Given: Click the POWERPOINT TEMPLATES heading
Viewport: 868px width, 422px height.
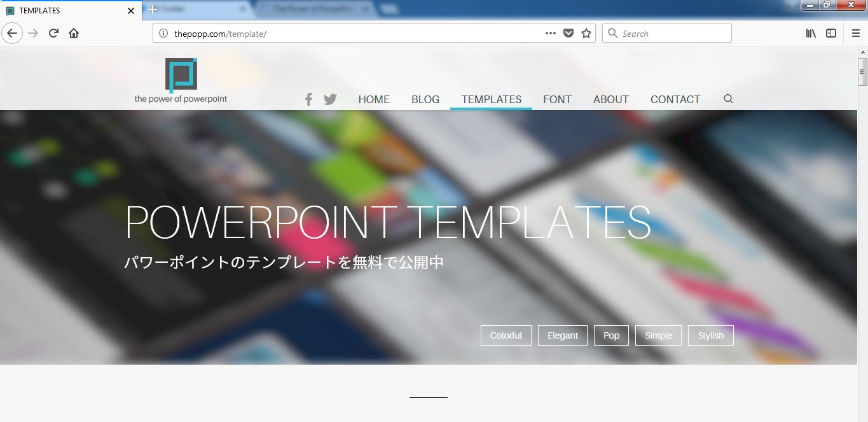Looking at the screenshot, I should pos(388,222).
